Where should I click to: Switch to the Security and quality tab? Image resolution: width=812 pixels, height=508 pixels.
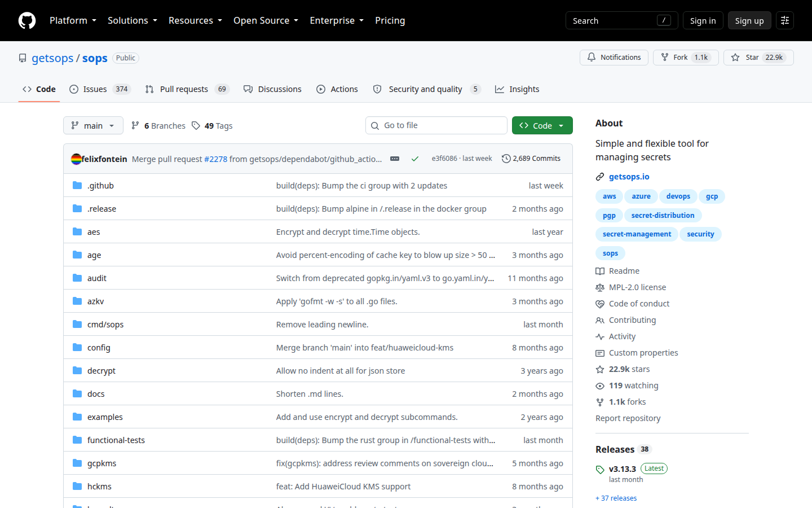pos(427,89)
